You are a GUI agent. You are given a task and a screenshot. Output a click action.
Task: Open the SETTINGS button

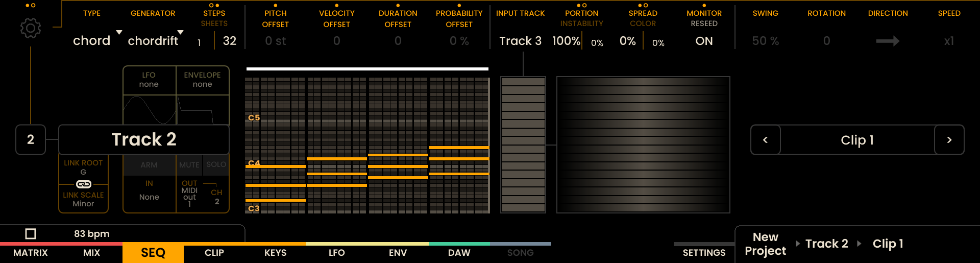(704, 253)
